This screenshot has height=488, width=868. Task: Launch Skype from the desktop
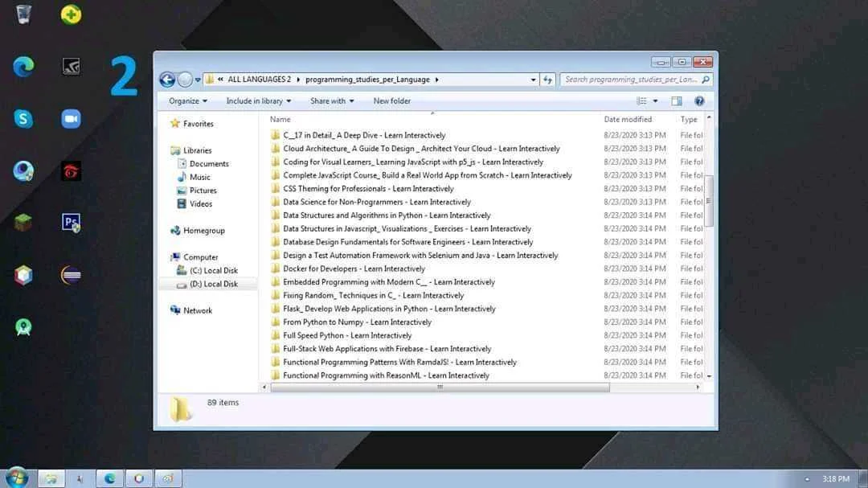tap(23, 118)
